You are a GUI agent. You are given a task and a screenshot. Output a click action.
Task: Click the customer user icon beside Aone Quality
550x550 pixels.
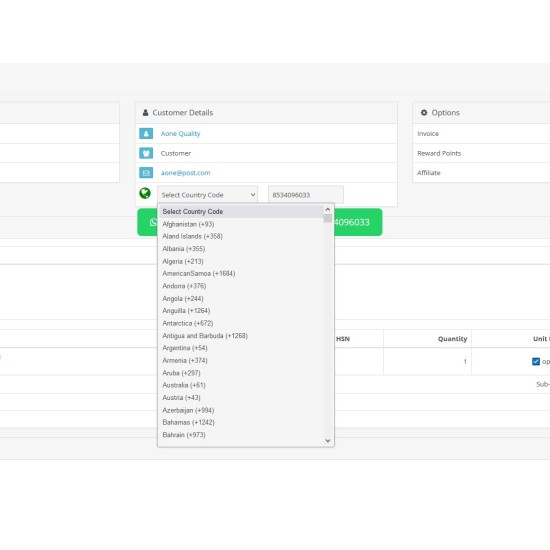pyautogui.click(x=146, y=134)
